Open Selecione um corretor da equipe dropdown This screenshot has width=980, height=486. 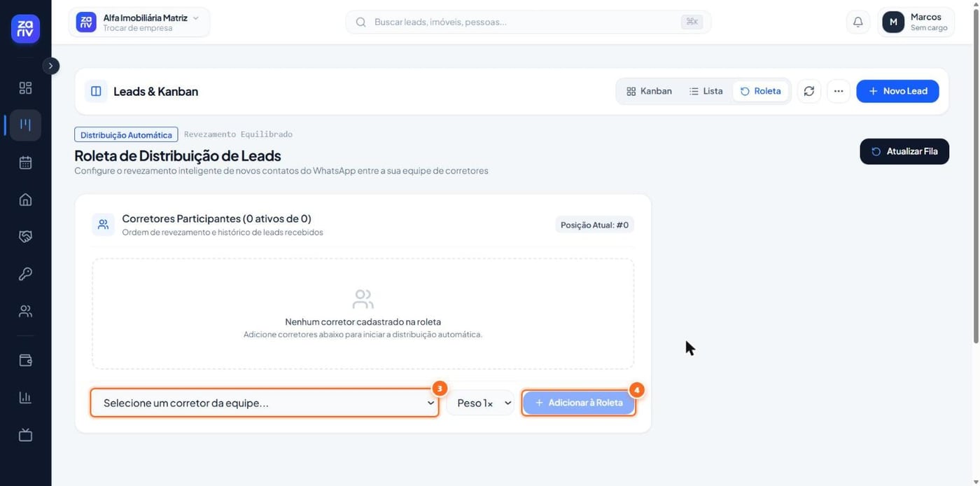(x=265, y=403)
